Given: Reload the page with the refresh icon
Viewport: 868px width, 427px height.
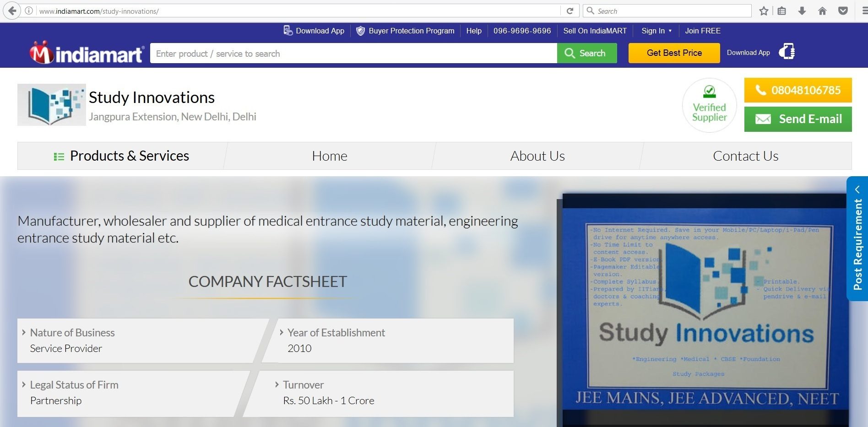Looking at the screenshot, I should [570, 11].
